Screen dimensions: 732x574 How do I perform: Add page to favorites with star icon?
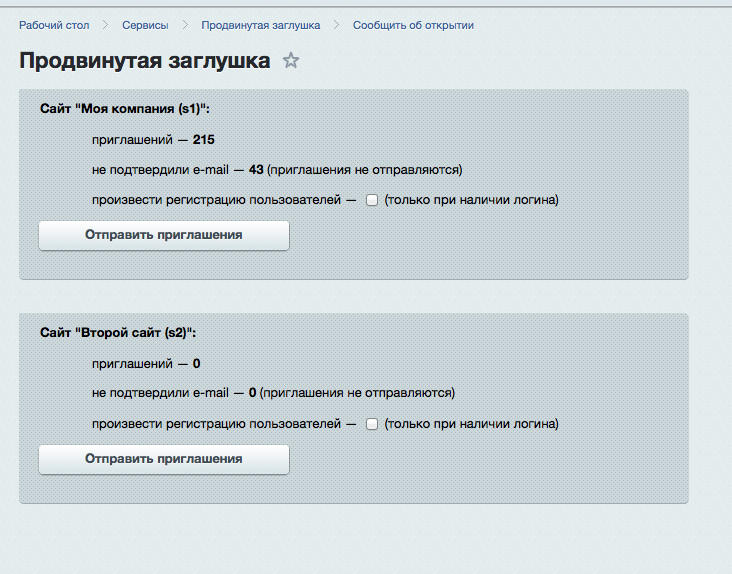click(291, 61)
